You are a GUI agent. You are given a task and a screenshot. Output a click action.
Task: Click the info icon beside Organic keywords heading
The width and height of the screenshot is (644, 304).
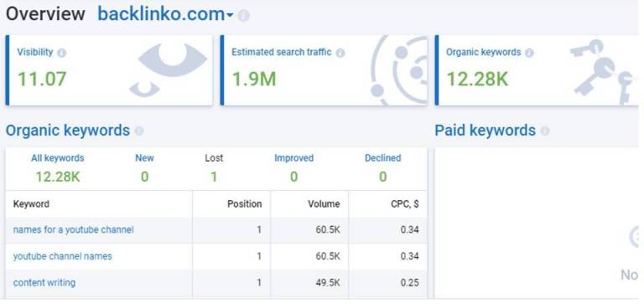(139, 131)
